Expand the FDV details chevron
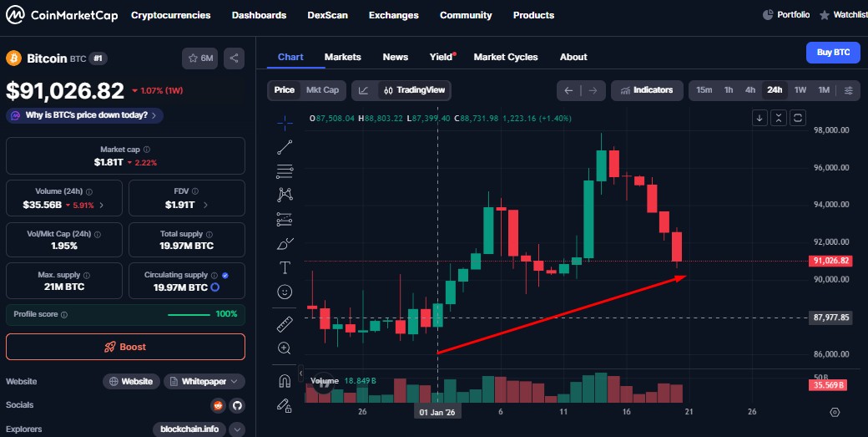The height and width of the screenshot is (437, 868). [x=205, y=206]
